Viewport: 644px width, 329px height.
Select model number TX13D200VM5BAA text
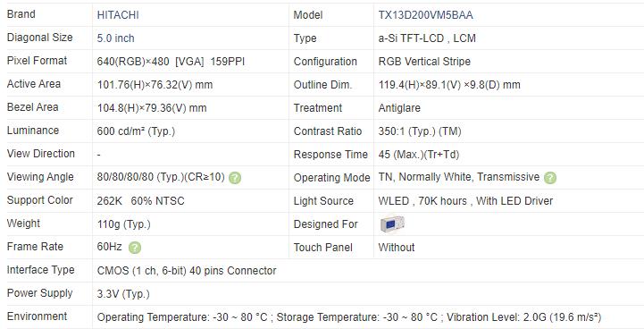[x=425, y=15]
